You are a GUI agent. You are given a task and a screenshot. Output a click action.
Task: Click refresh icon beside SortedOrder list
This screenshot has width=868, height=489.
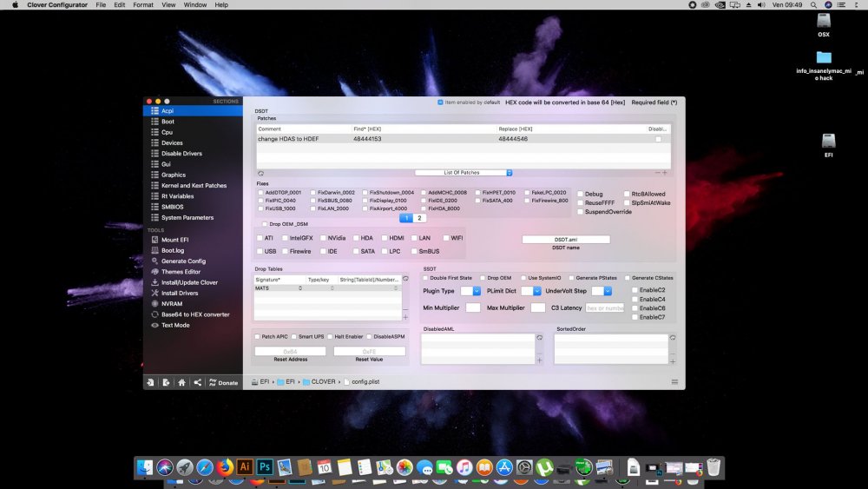(673, 338)
